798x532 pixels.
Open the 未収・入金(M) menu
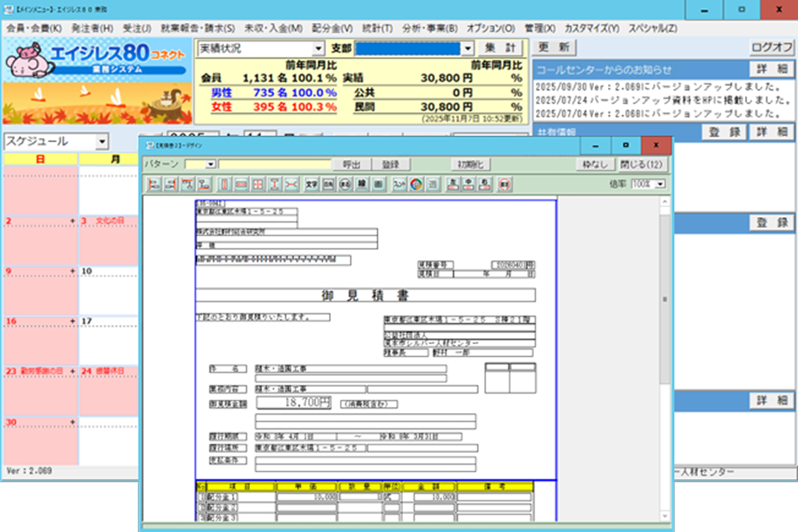(x=273, y=29)
